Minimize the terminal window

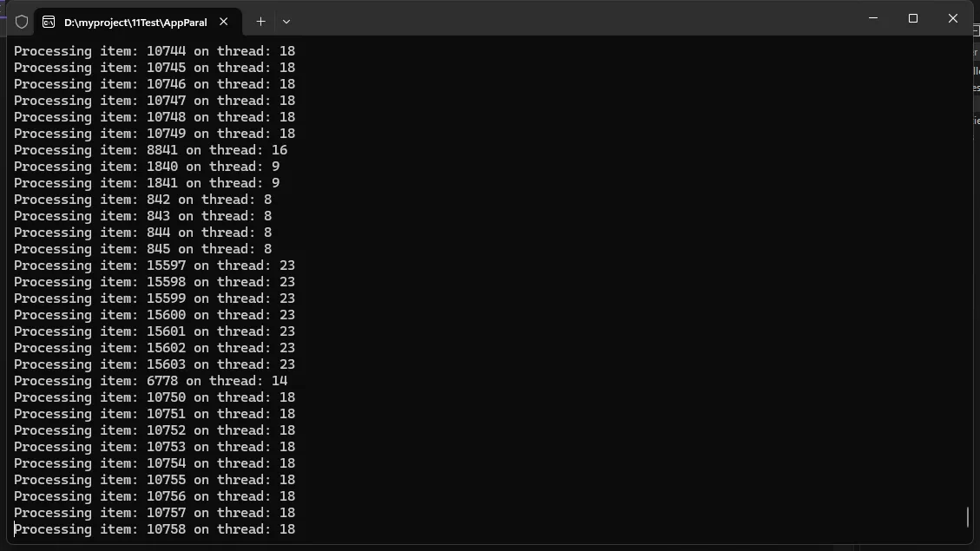pyautogui.click(x=873, y=18)
